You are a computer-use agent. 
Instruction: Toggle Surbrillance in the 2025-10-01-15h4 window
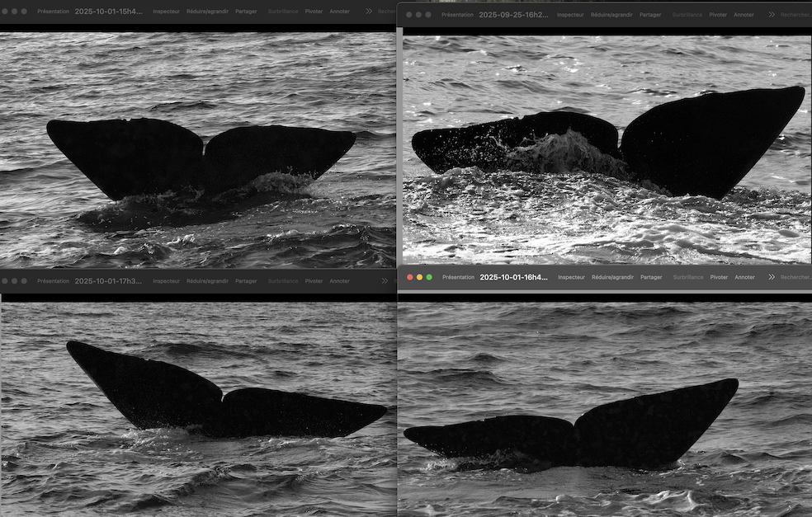pos(283,12)
